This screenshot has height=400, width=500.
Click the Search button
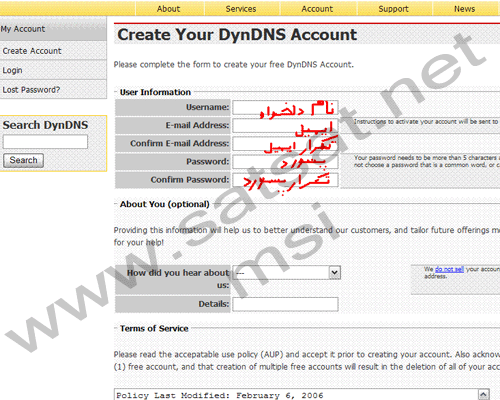[x=23, y=160]
